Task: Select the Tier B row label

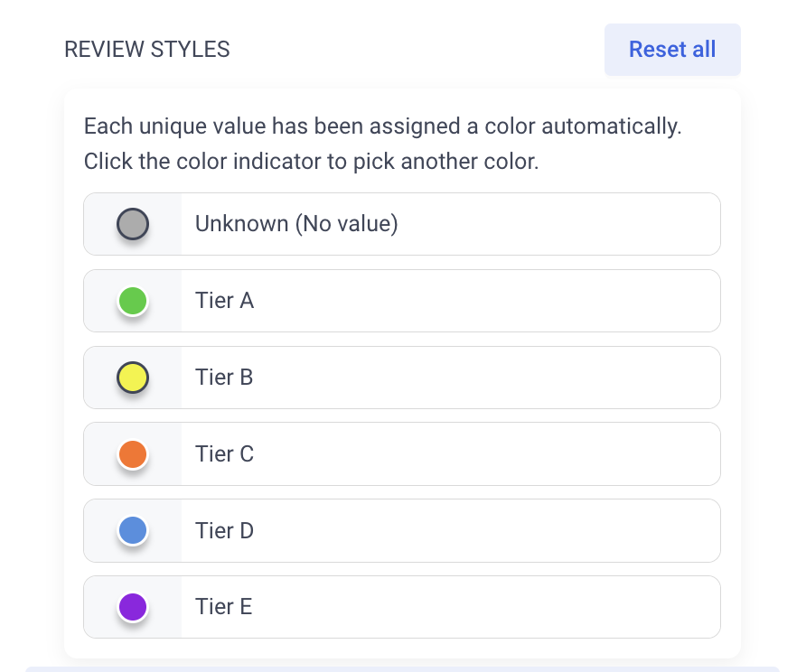Action: tap(224, 378)
